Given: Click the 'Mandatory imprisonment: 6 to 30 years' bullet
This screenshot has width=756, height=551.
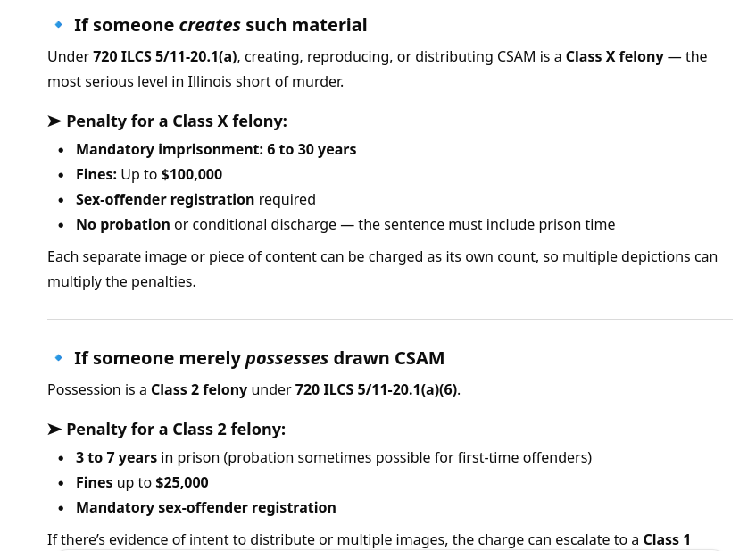Looking at the screenshot, I should (216, 149).
